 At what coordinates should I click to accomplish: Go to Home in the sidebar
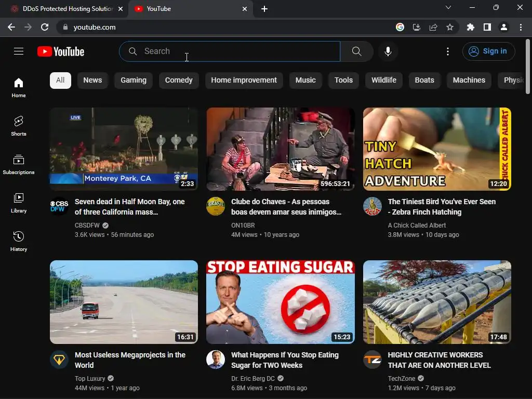tap(19, 87)
